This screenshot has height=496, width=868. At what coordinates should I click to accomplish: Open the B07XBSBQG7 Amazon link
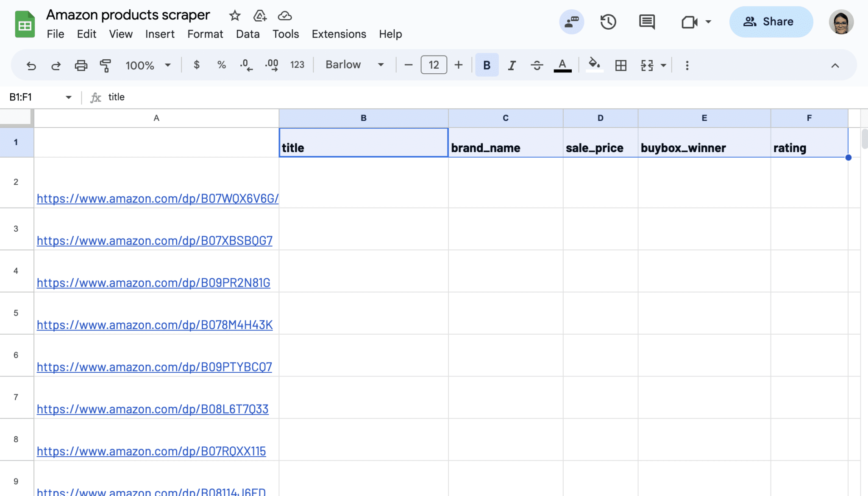[154, 240]
